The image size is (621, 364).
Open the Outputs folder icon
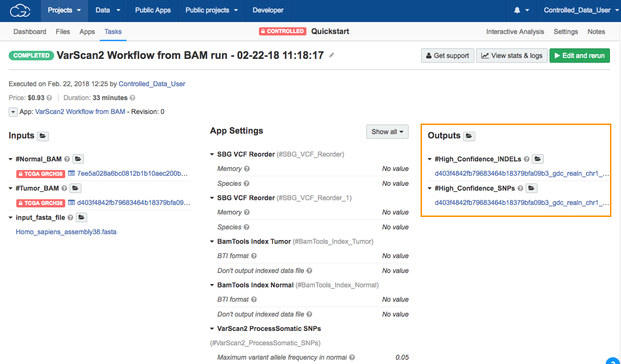[x=469, y=136]
